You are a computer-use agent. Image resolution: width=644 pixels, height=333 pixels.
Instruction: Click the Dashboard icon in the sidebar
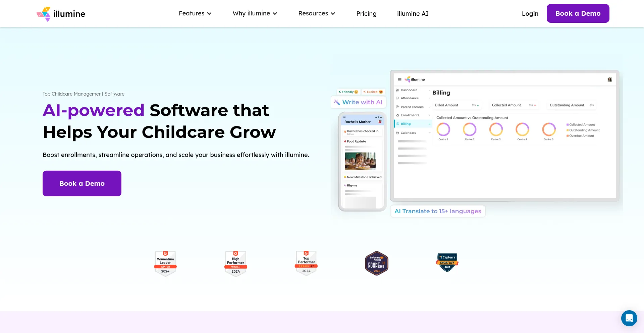[x=397, y=90]
